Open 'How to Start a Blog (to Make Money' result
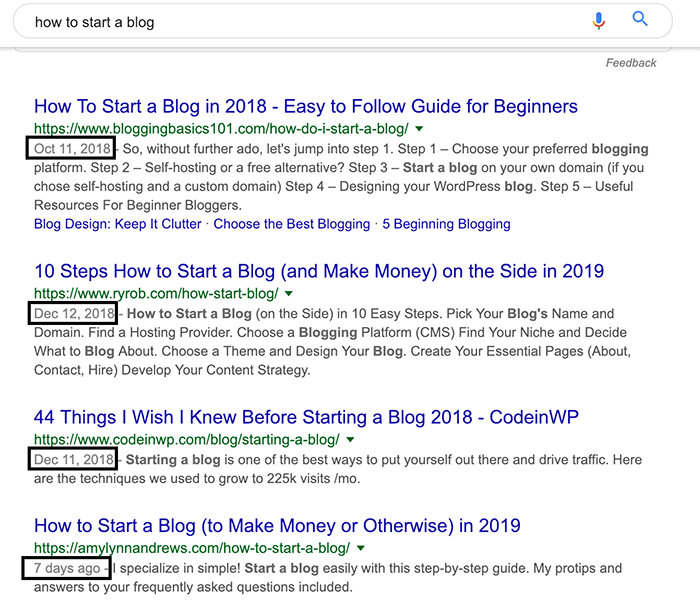This screenshot has width=700, height=615. click(x=277, y=526)
